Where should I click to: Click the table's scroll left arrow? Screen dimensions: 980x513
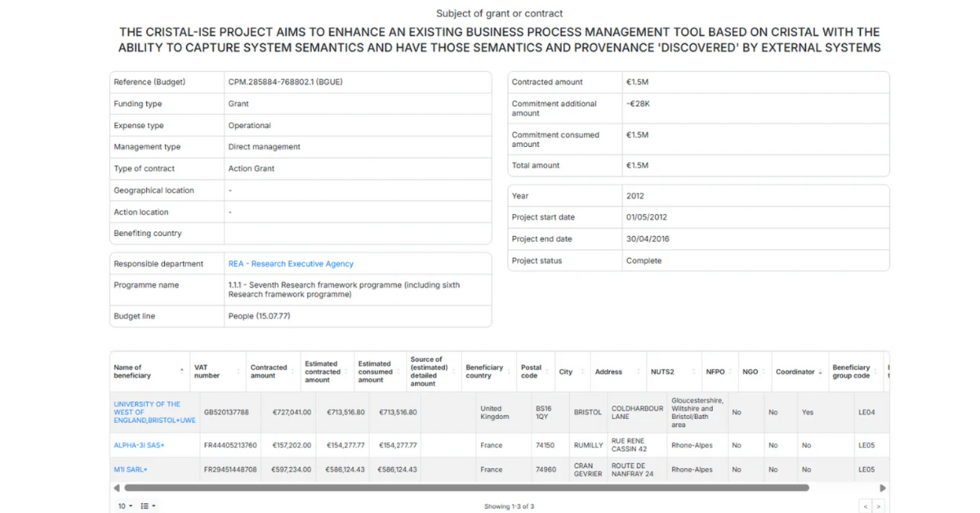[x=116, y=488]
